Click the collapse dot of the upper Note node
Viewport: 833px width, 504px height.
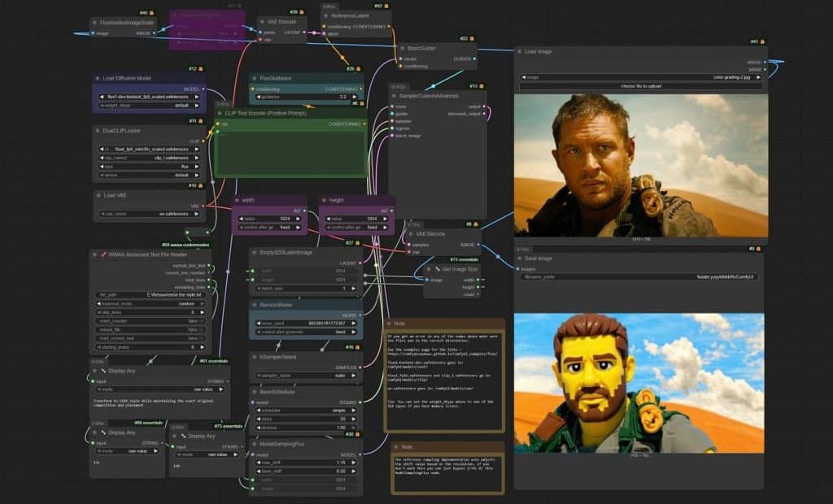pos(390,324)
